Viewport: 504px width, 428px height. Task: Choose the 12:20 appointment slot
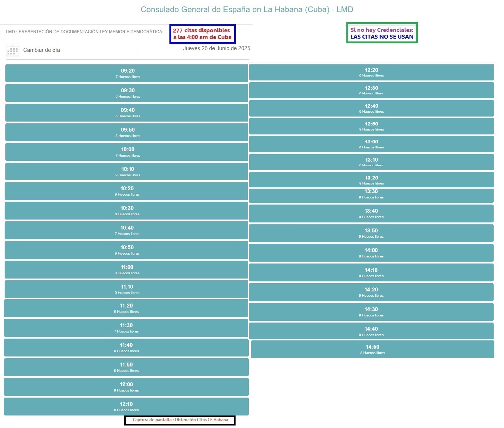371,72
